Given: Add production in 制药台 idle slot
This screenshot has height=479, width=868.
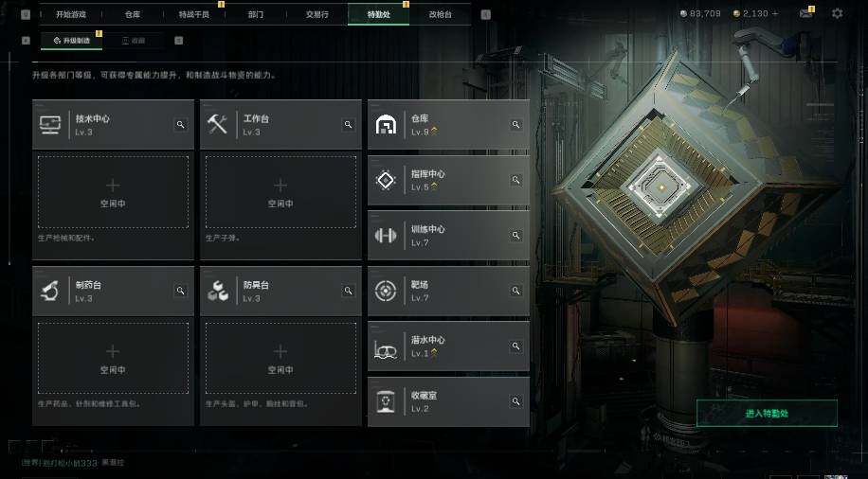Looking at the screenshot, I should 113,359.
